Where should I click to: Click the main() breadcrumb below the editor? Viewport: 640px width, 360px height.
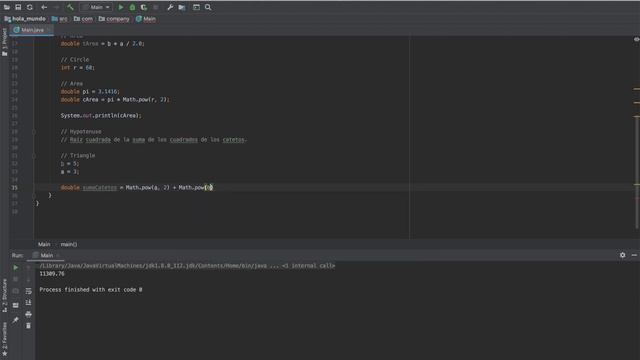click(69, 244)
